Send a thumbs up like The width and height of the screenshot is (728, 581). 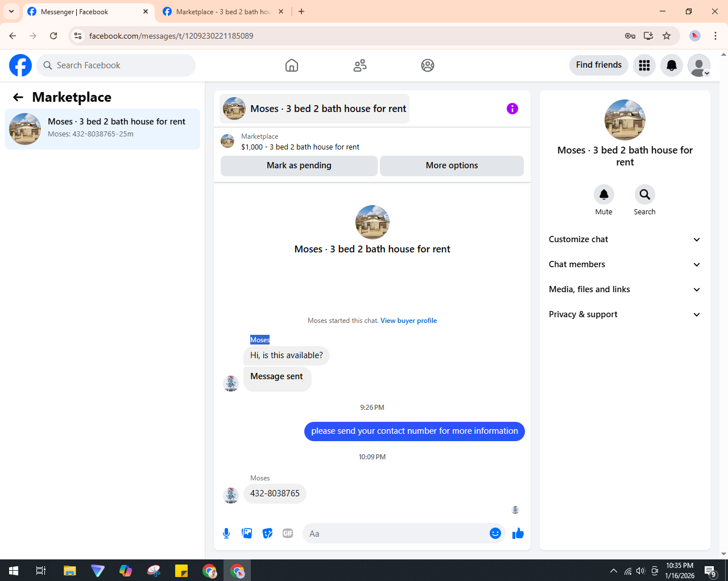(x=518, y=533)
